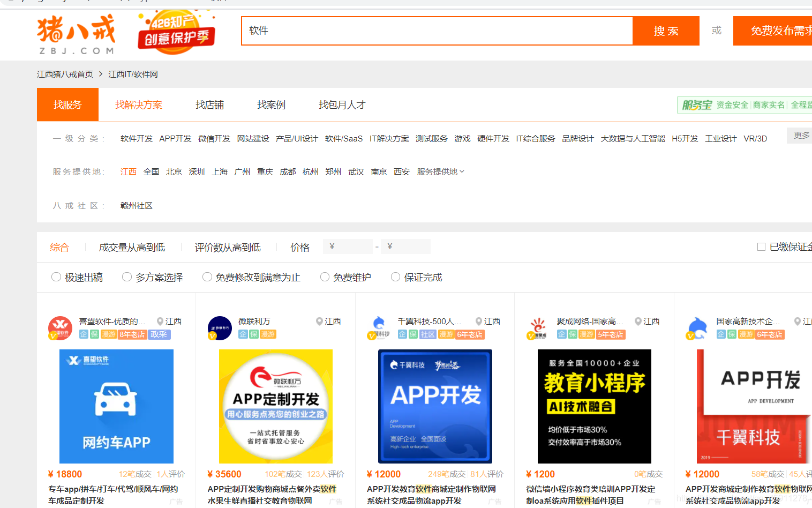Screen dimensions: 812x508
Task: Expand the 服务提供地 location dropdown
Action: (x=441, y=172)
